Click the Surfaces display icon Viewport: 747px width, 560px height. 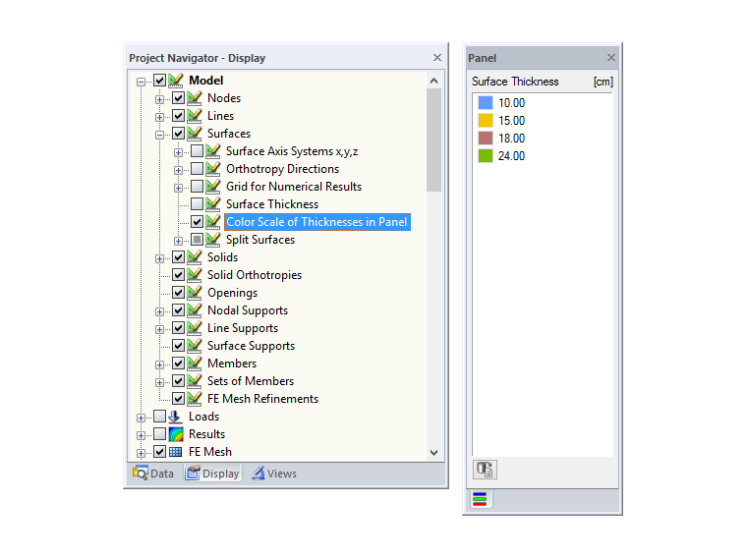[195, 133]
